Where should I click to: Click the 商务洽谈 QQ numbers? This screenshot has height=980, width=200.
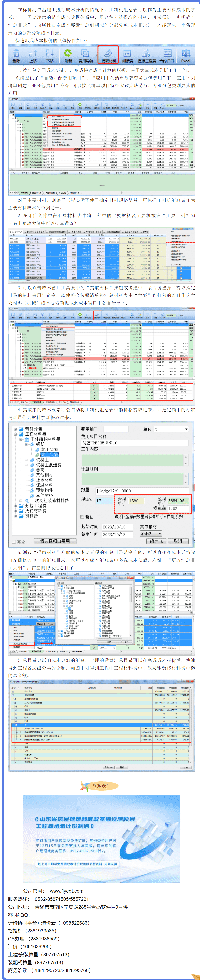[x=61, y=971]
